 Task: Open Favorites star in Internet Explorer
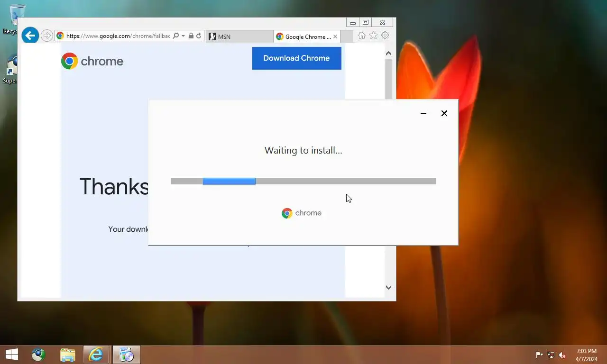pos(373,36)
